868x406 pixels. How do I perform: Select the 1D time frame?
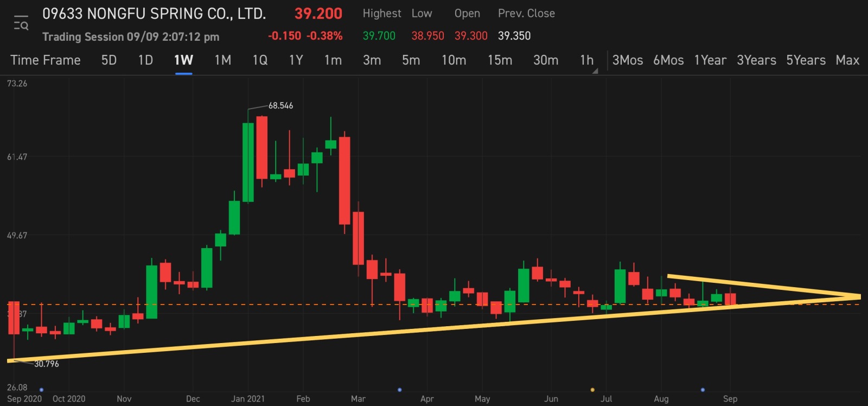click(x=145, y=60)
